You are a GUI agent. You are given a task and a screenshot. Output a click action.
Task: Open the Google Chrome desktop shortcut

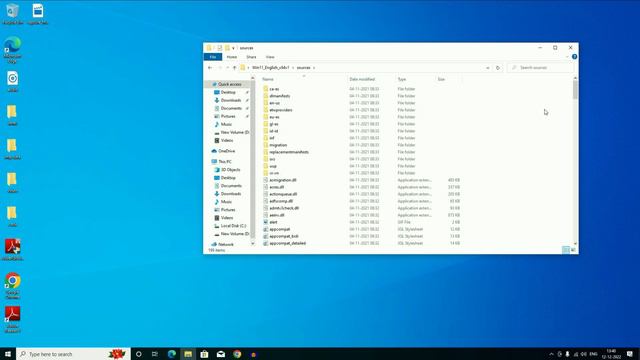tap(13, 286)
